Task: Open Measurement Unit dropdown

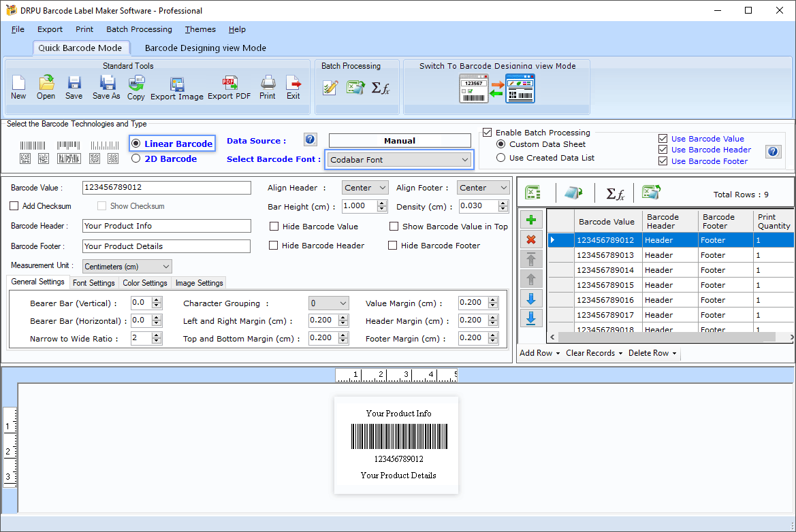Action: click(127, 266)
